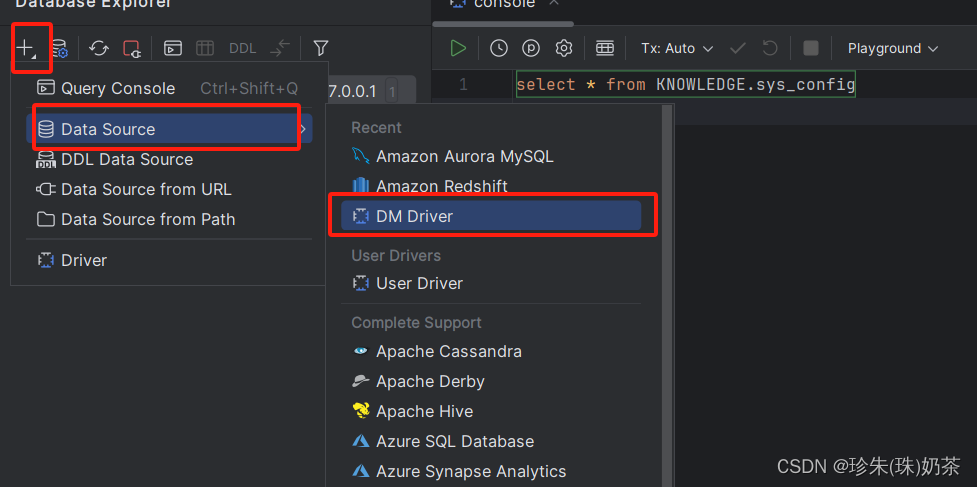Select the console editor tab

503,4
